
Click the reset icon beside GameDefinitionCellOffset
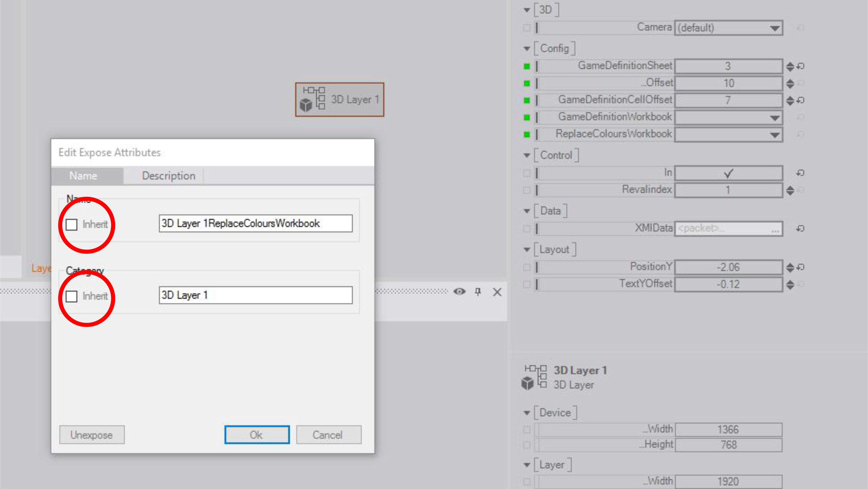coord(800,100)
